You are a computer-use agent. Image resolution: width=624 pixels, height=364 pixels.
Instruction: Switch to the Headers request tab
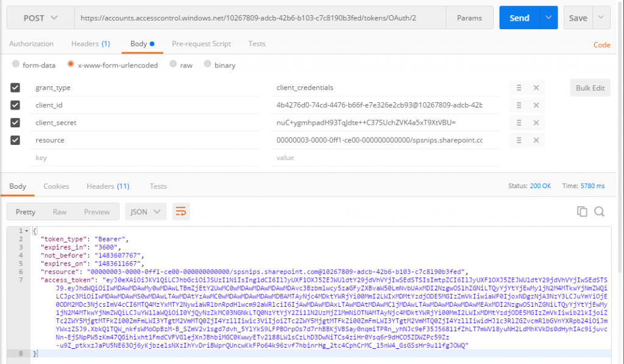[x=90, y=44]
